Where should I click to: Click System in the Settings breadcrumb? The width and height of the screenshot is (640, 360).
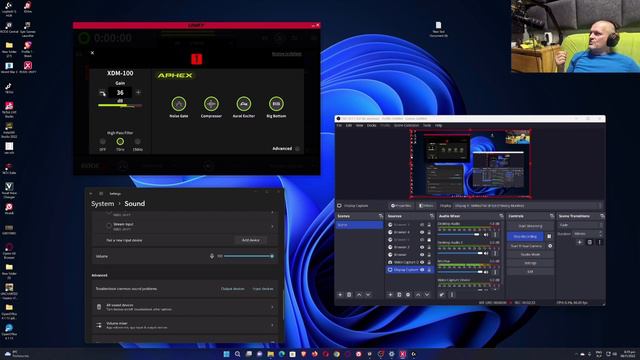(102, 204)
